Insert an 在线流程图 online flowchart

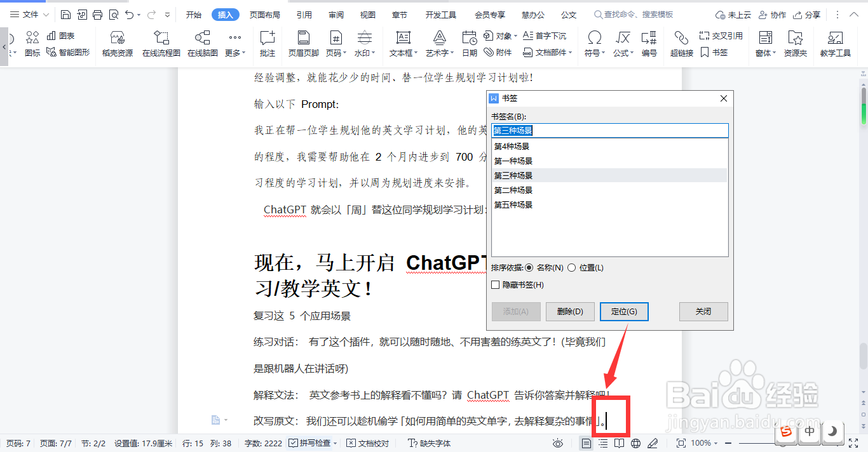coord(161,44)
